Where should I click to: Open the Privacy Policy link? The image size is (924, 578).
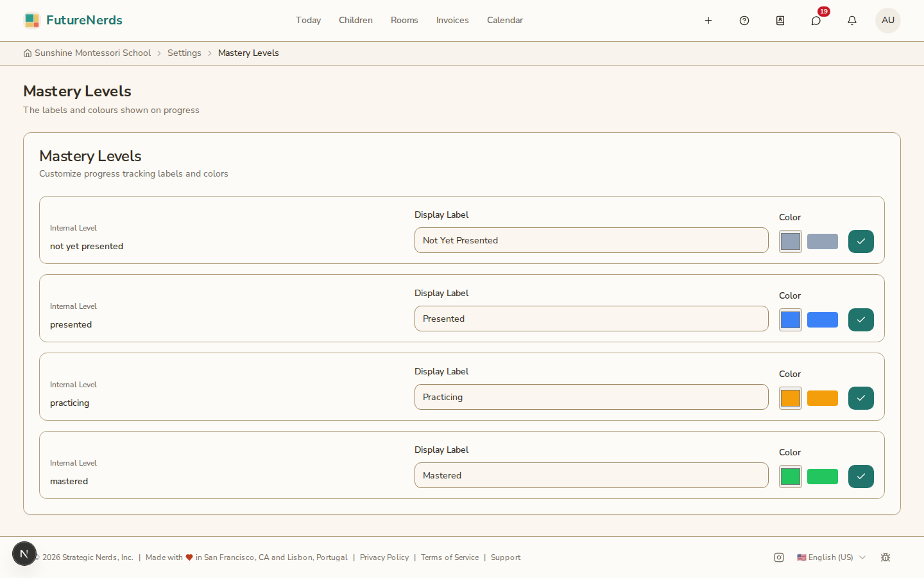pyautogui.click(x=384, y=557)
